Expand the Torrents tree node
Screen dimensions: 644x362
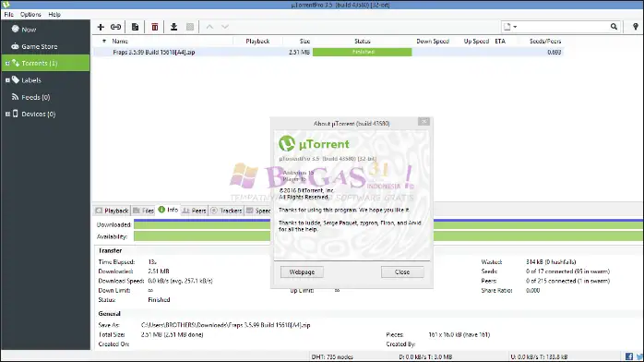[x=7, y=64]
